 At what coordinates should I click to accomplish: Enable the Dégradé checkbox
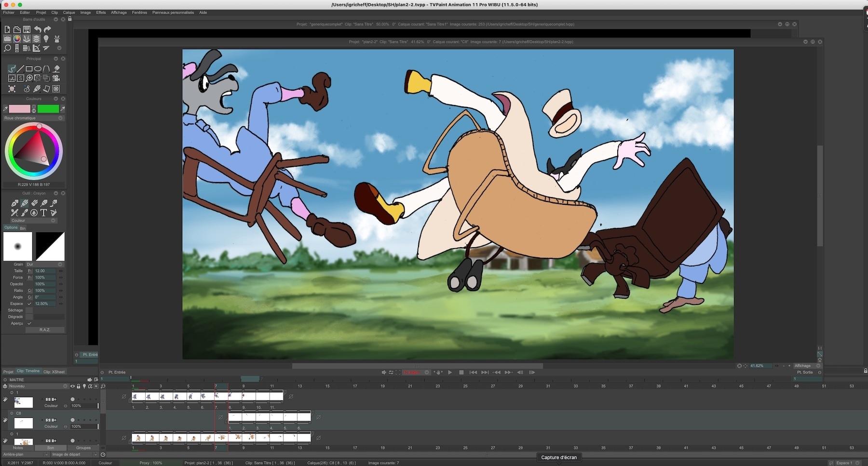coord(29,317)
